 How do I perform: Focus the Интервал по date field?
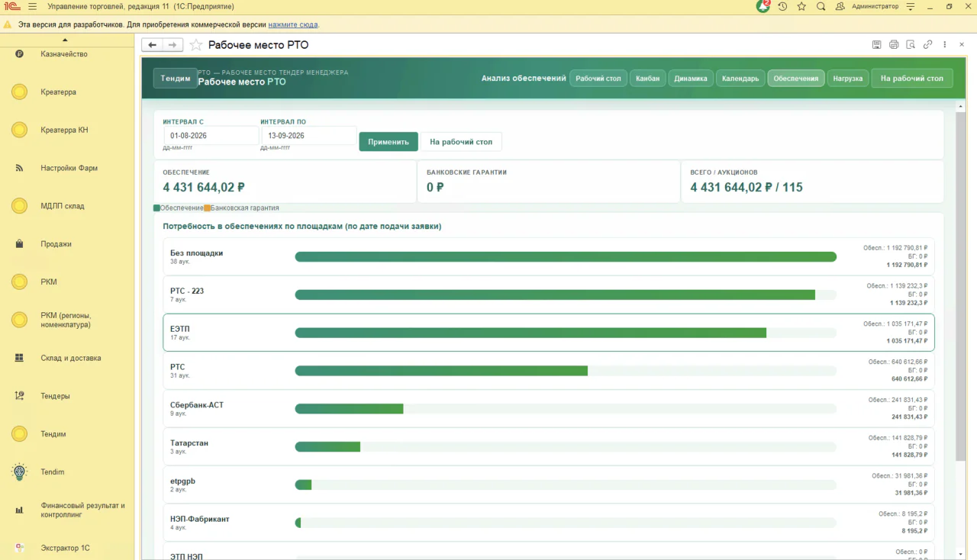tap(308, 136)
